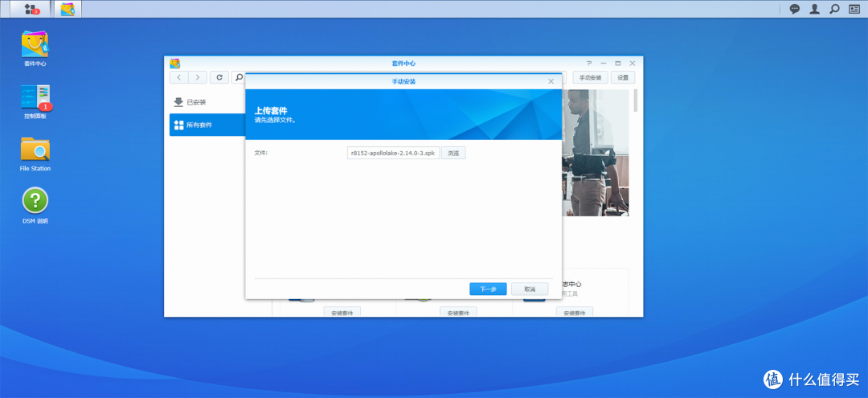Click the Package Center taskbar icon
Screen dimensions: 868x398
[68, 9]
